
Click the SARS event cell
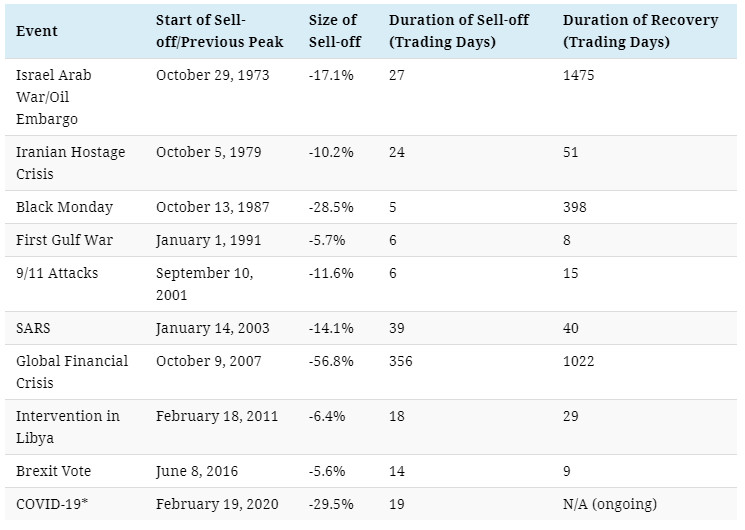(x=35, y=328)
